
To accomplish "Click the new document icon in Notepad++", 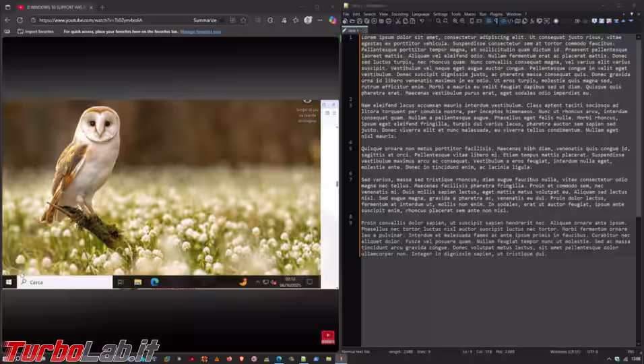I will click(x=346, y=22).
